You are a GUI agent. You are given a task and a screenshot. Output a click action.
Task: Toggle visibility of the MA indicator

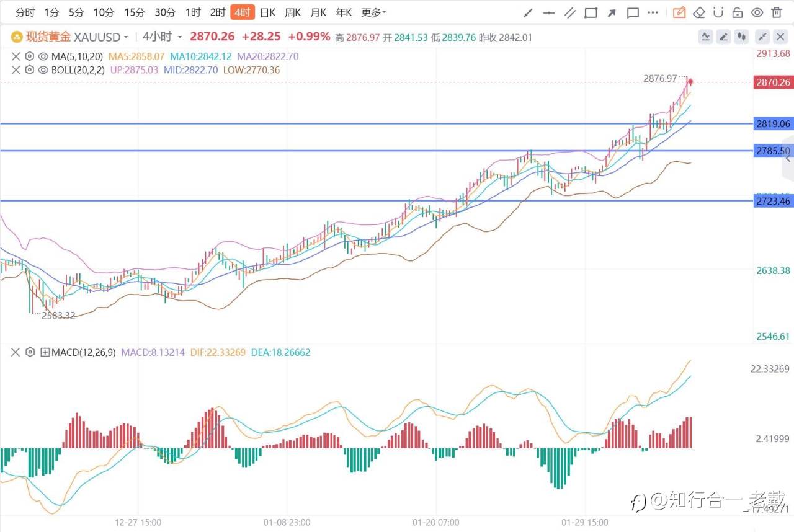[x=43, y=56]
